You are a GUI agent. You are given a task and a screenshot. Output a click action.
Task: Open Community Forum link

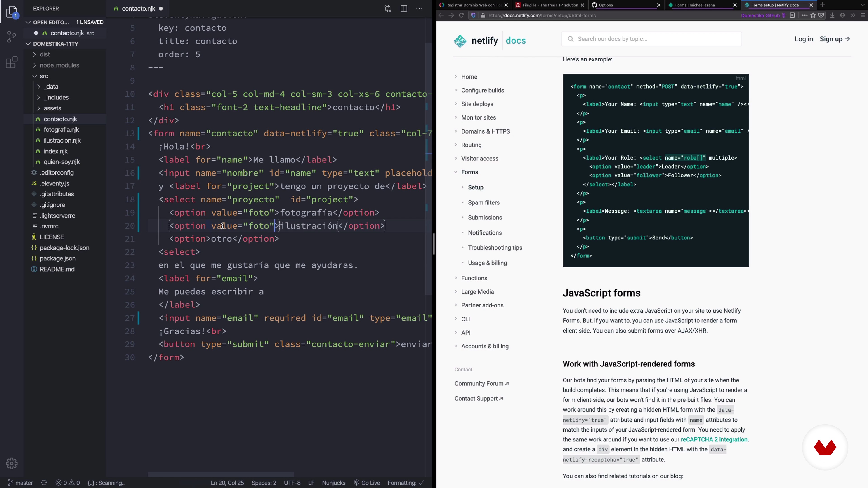[481, 384]
